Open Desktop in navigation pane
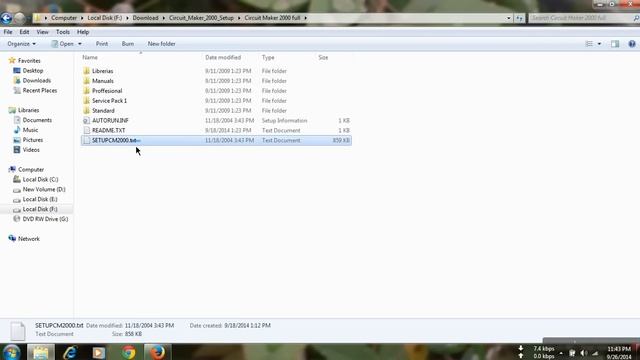Image resolution: width=640 pixels, height=360 pixels. [33, 71]
